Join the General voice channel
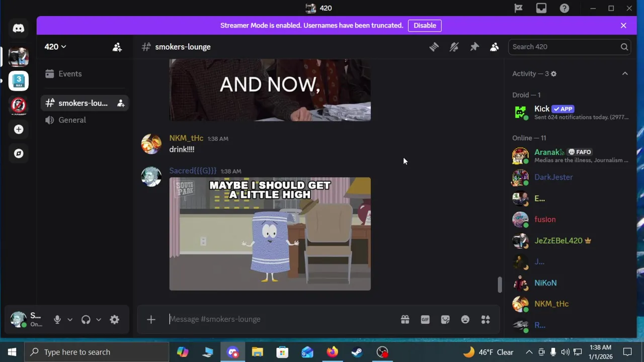This screenshot has width=644, height=362. [x=85, y=120]
